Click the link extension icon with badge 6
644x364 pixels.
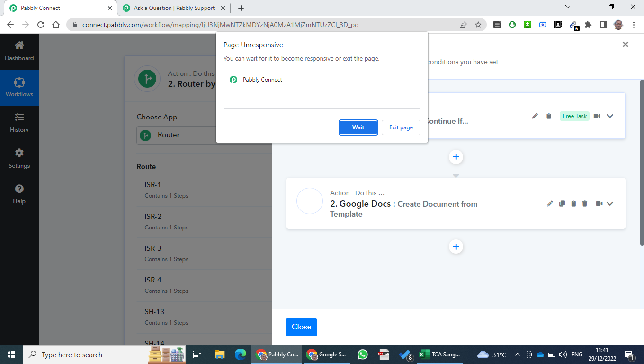pyautogui.click(x=573, y=25)
